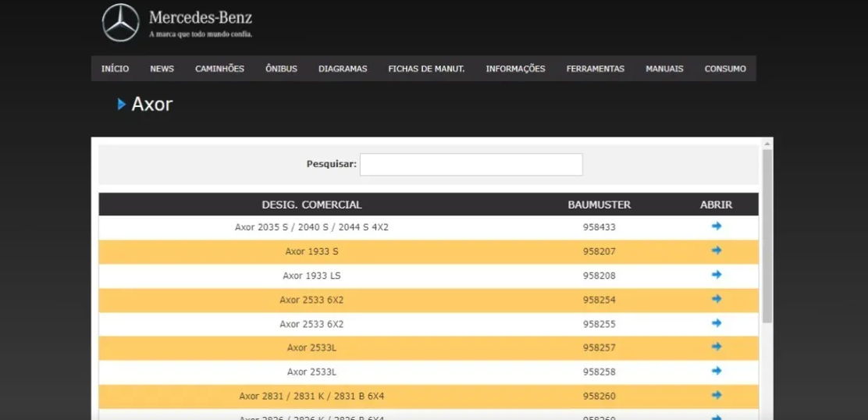
Task: Open arrow for baumuster 958258 row
Action: pos(717,372)
